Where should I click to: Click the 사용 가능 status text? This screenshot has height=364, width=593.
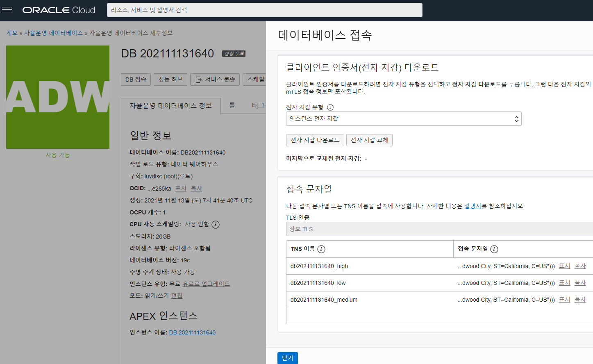pyautogui.click(x=58, y=155)
